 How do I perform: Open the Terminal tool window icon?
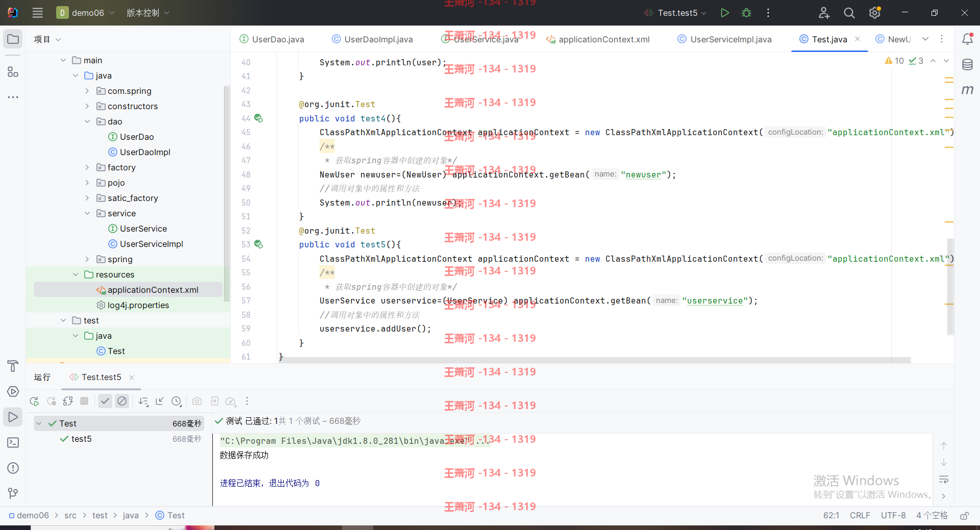pyautogui.click(x=13, y=442)
